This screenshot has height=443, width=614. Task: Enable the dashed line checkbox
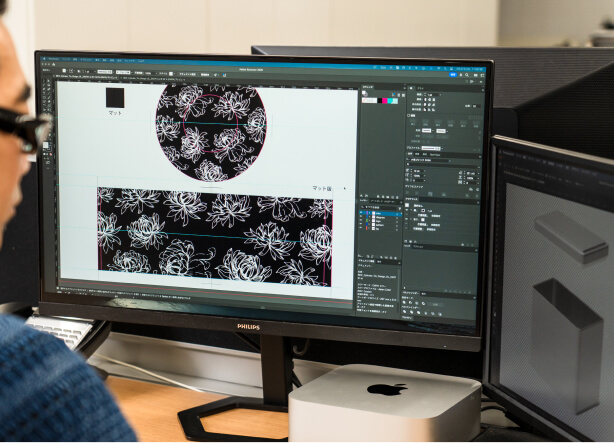point(408,116)
